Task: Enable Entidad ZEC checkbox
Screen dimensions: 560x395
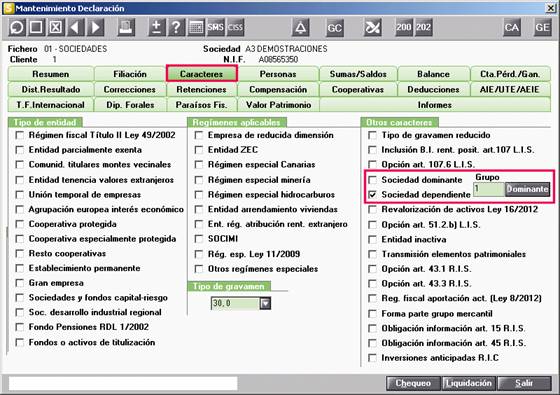Action: [x=199, y=150]
